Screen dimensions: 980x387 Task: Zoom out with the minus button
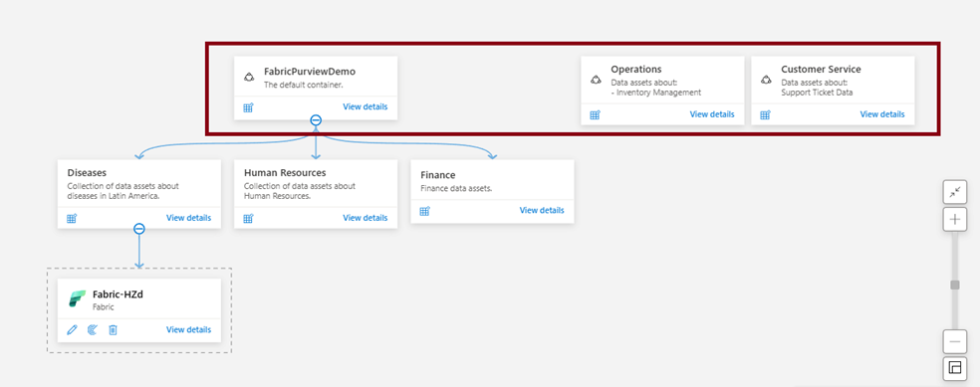pyautogui.click(x=954, y=341)
